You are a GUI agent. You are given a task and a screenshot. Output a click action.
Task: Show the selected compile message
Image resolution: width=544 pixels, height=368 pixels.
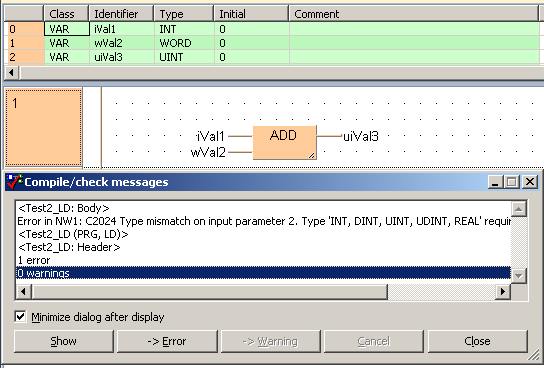(64, 341)
